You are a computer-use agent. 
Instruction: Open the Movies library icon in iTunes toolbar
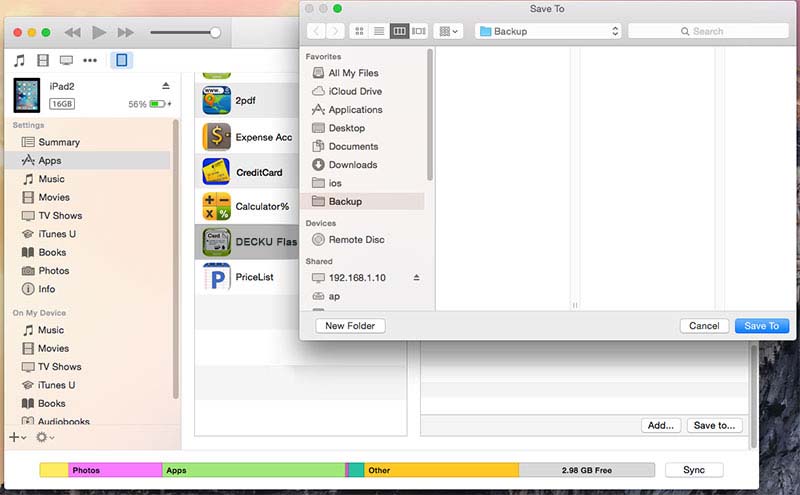pos(43,61)
